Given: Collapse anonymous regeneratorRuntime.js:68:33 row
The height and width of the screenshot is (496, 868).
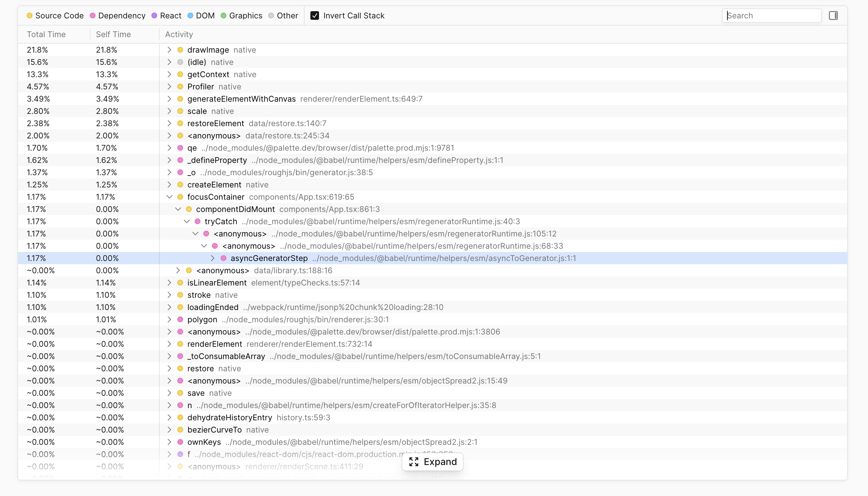Looking at the screenshot, I should 204,246.
